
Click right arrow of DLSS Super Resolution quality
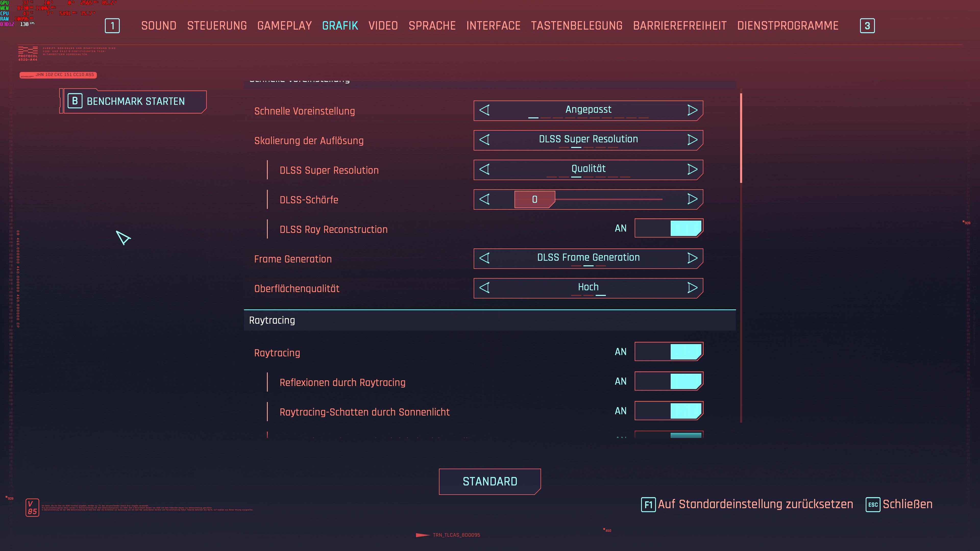pyautogui.click(x=692, y=169)
